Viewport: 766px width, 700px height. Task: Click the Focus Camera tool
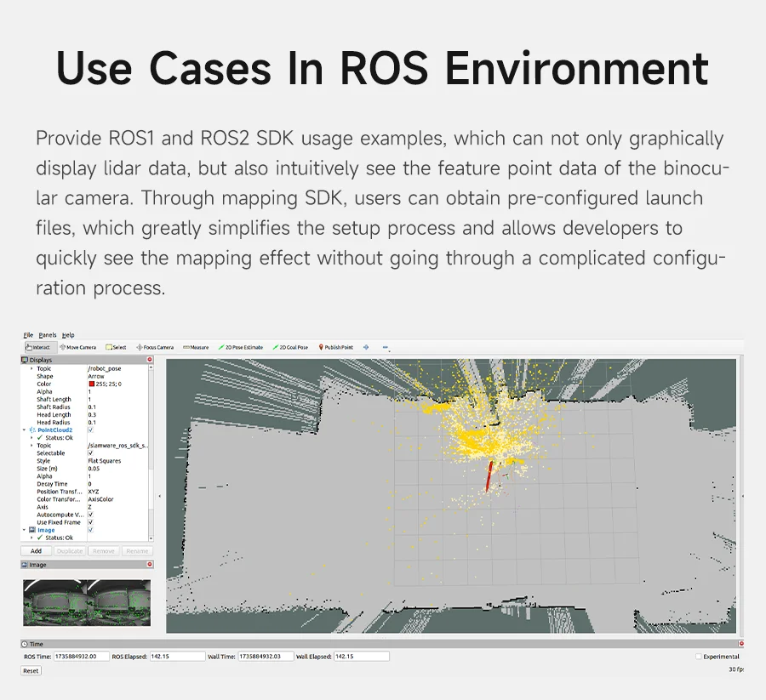156,347
